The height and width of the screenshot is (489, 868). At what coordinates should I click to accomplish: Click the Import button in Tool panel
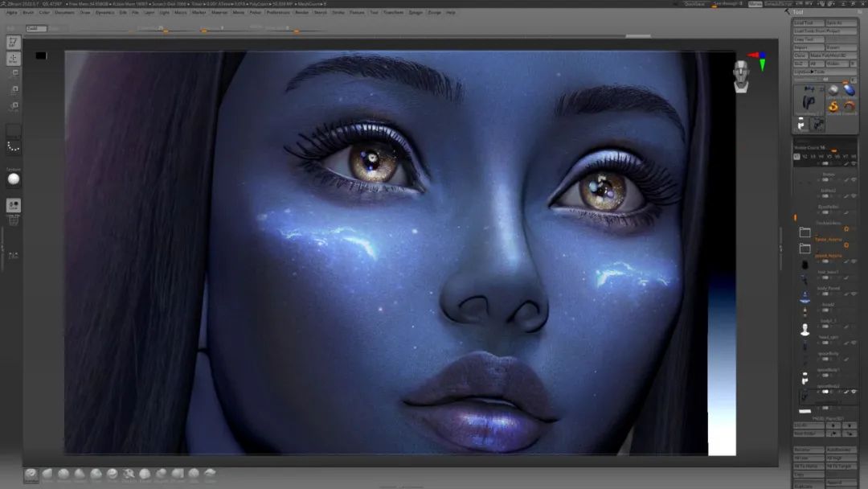click(809, 47)
